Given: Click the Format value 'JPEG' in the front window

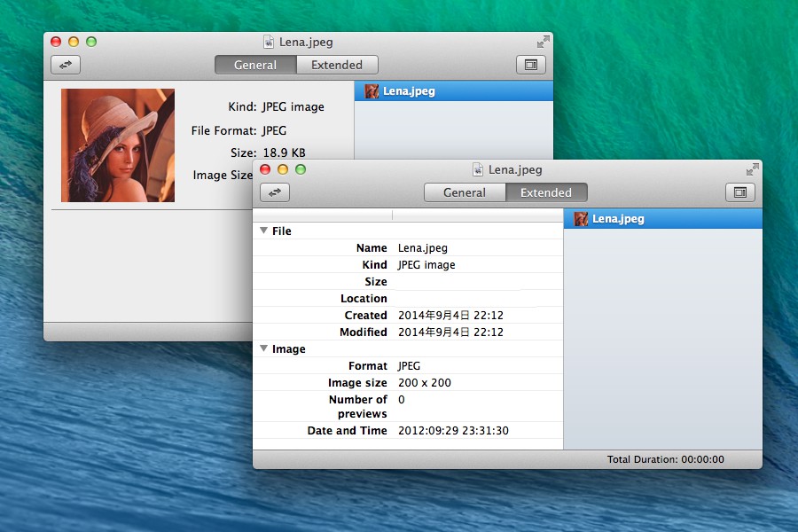Looking at the screenshot, I should click(409, 365).
